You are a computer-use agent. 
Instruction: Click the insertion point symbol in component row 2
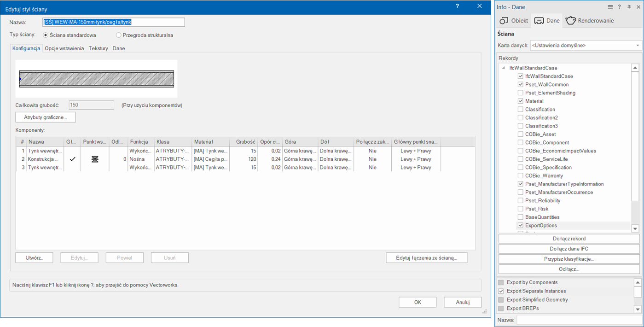pos(95,159)
